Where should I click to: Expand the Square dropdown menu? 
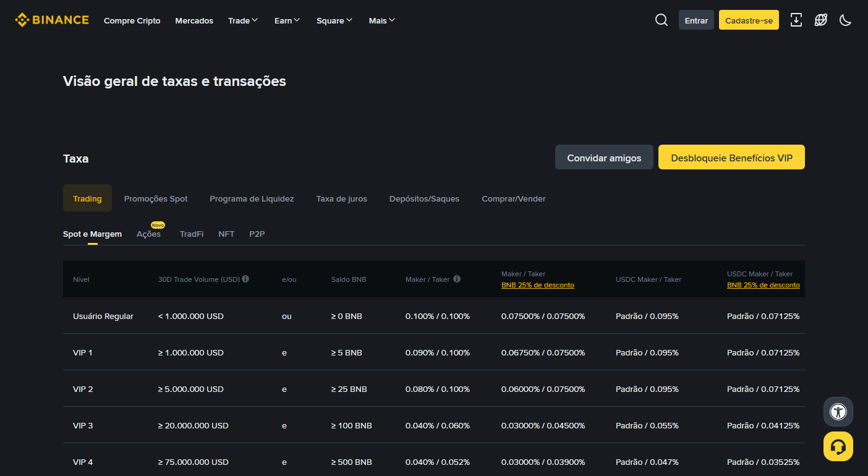tap(334, 20)
